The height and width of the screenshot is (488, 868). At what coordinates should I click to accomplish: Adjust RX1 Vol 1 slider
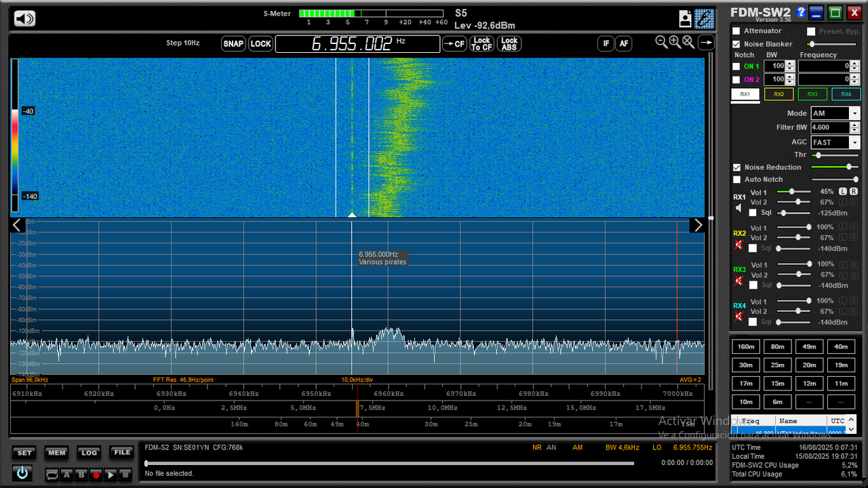click(x=793, y=192)
